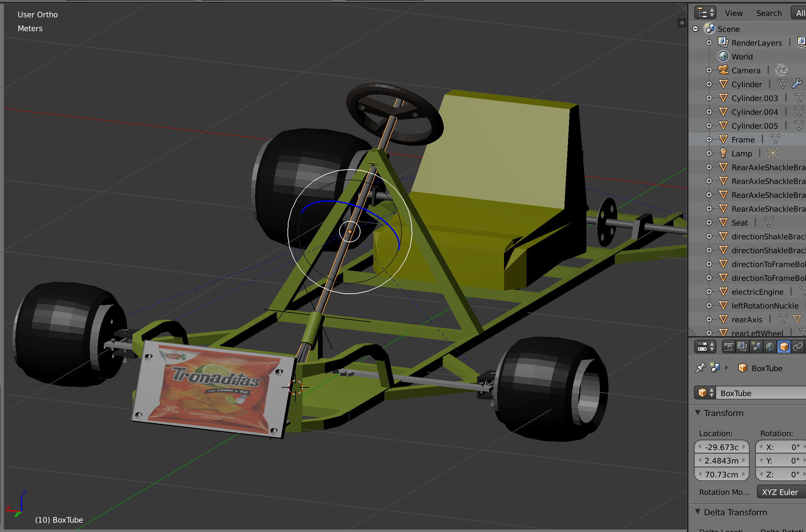
Task: Collapse the Scene tree in outliner
Action: tap(695, 29)
